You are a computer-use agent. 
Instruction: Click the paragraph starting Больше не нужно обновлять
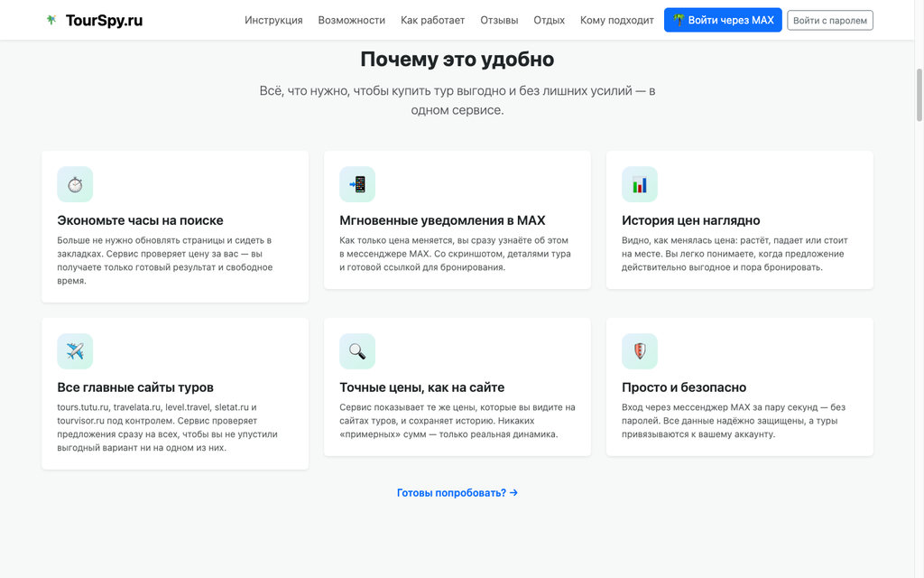165,260
